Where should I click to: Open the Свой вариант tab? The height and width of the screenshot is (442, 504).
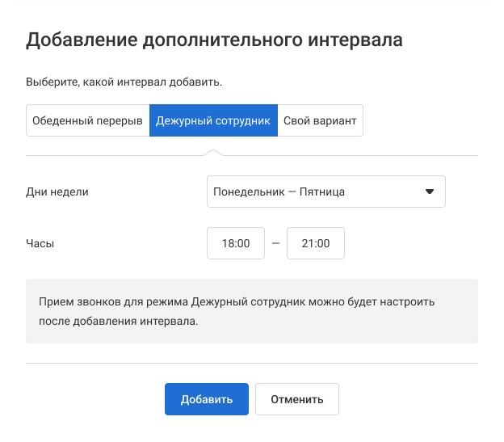(320, 120)
